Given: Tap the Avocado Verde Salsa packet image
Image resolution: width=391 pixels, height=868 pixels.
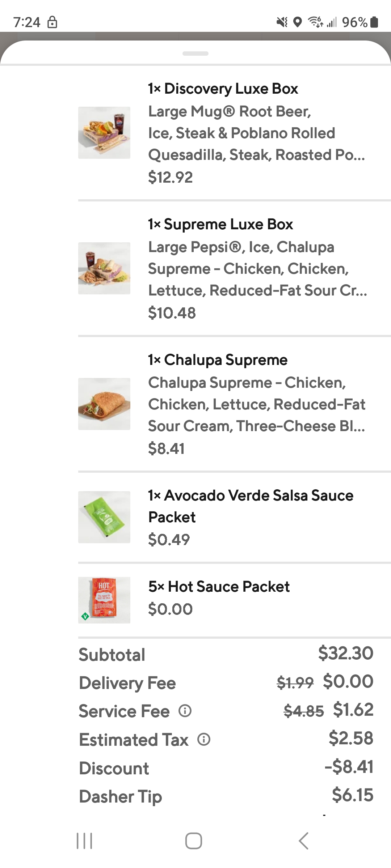Looking at the screenshot, I should click(x=104, y=517).
